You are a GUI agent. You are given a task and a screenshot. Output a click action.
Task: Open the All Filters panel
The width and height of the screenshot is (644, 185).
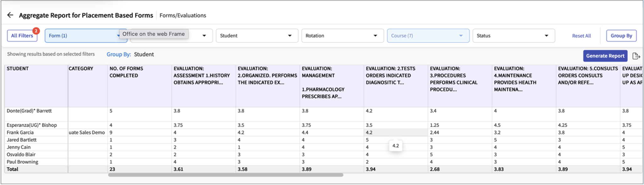pos(22,36)
